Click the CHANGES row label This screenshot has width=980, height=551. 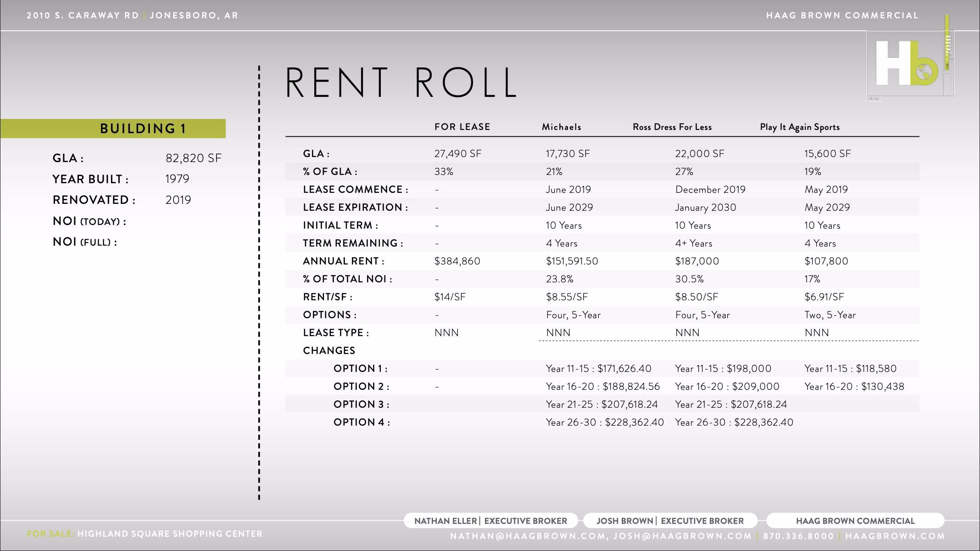pos(329,351)
